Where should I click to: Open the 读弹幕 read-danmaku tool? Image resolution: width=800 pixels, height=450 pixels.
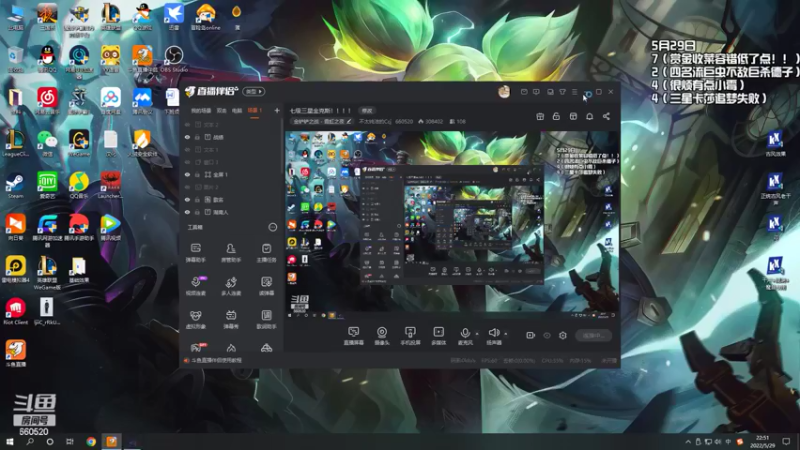click(266, 286)
